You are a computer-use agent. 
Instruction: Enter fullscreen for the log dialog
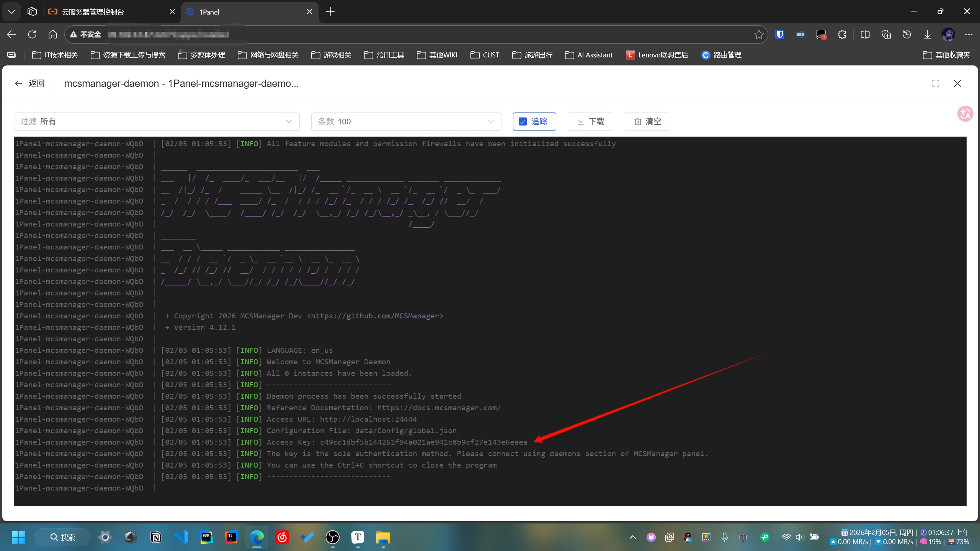point(936,83)
